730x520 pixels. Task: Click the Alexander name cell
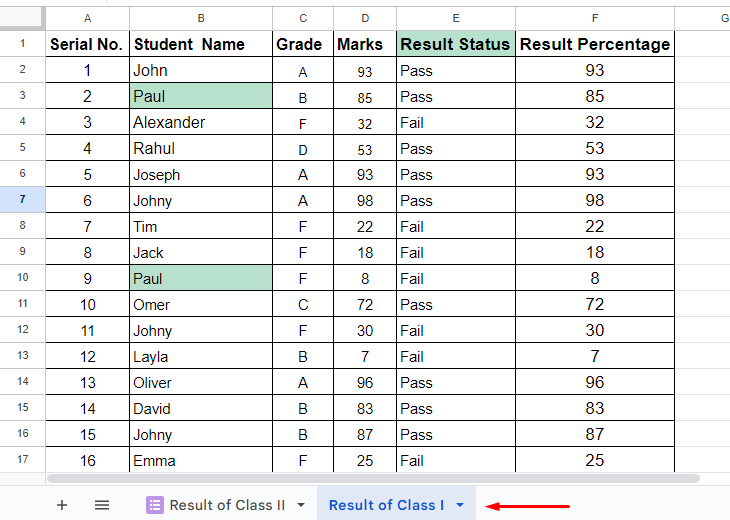coord(201,122)
